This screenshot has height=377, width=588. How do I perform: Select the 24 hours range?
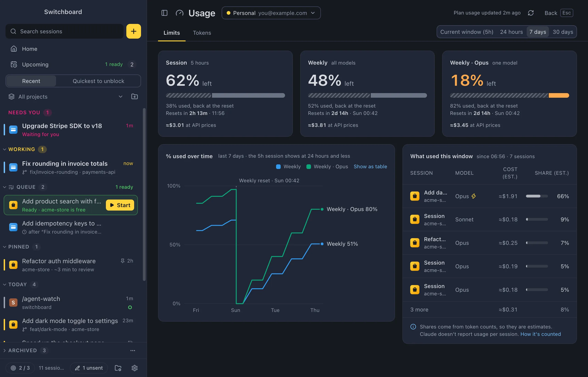pos(511,32)
